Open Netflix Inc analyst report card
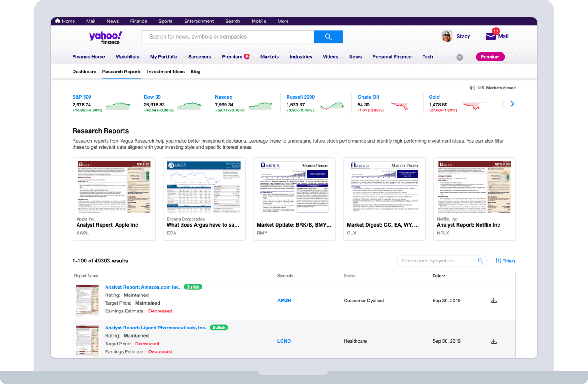The width and height of the screenshot is (588, 384). tap(474, 199)
